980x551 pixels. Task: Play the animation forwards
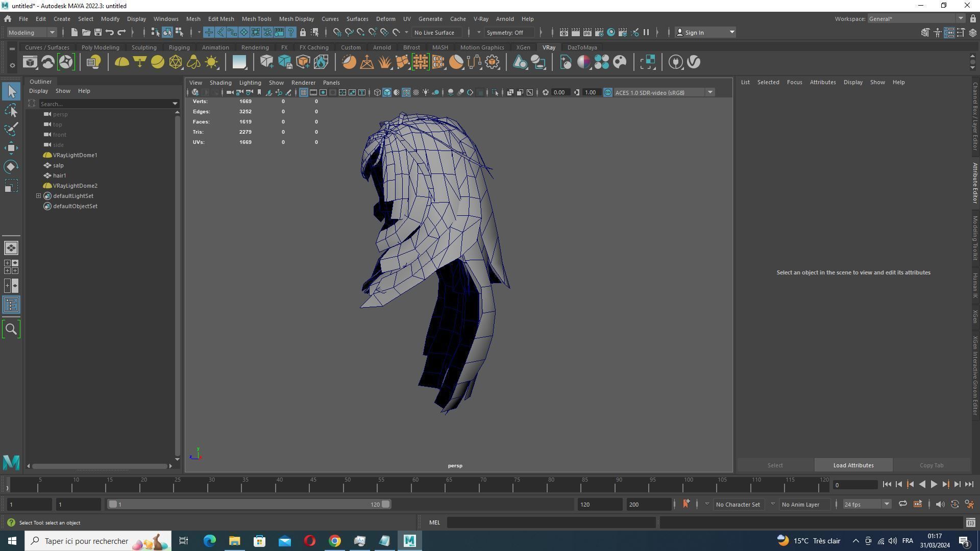click(934, 485)
